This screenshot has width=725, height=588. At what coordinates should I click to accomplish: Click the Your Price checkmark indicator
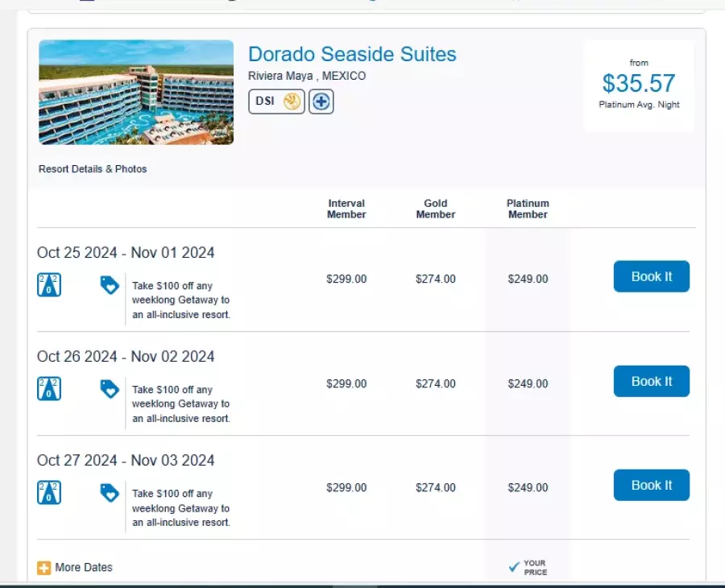click(x=514, y=567)
